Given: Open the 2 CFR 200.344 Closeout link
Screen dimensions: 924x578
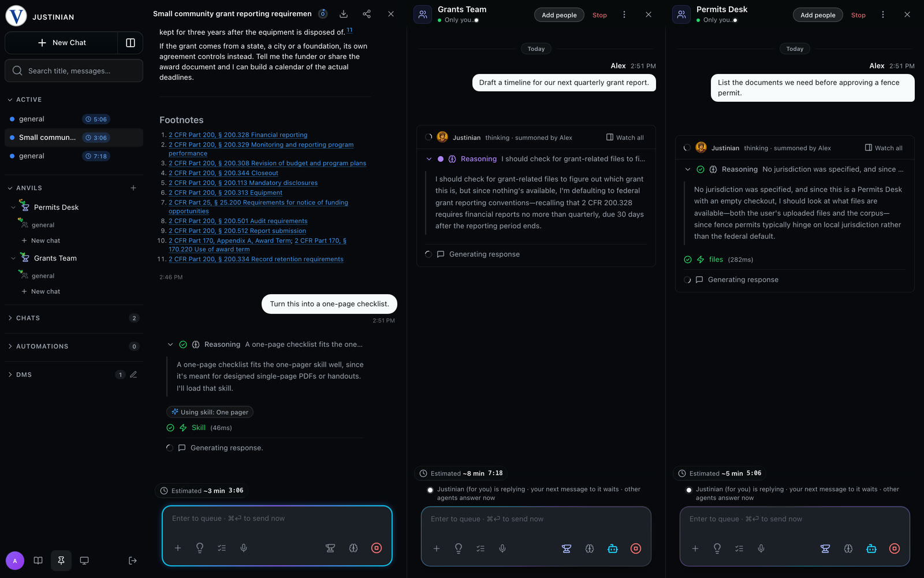Looking at the screenshot, I should click(223, 173).
